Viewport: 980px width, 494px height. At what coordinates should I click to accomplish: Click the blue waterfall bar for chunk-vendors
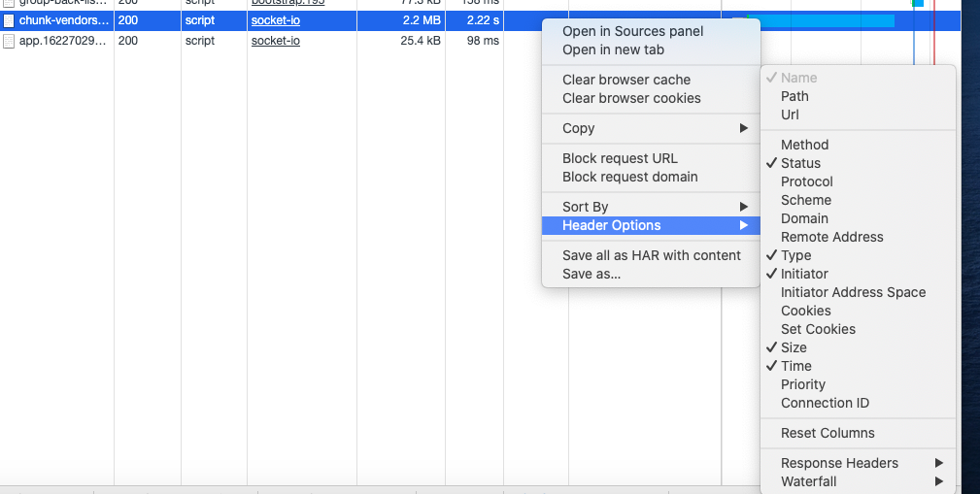point(820,20)
